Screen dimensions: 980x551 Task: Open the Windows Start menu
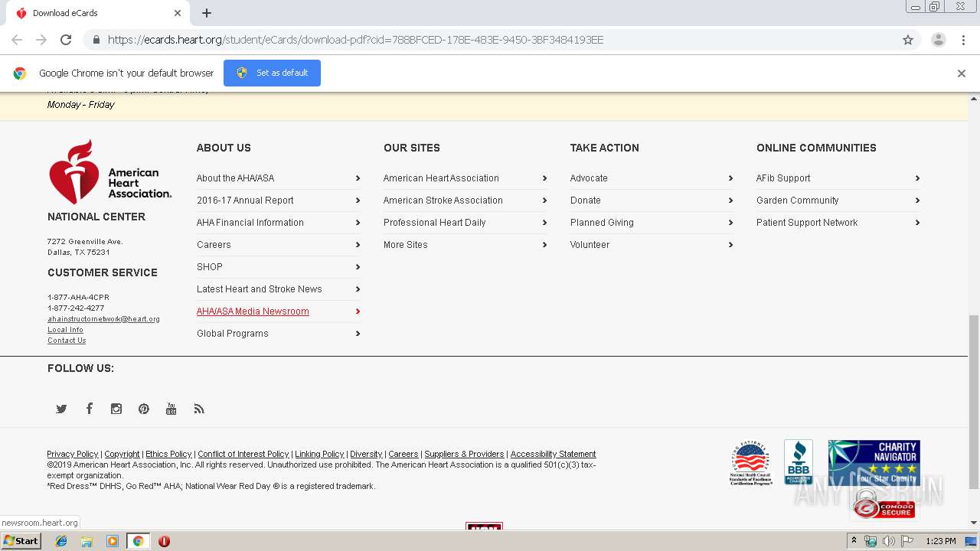coord(21,541)
